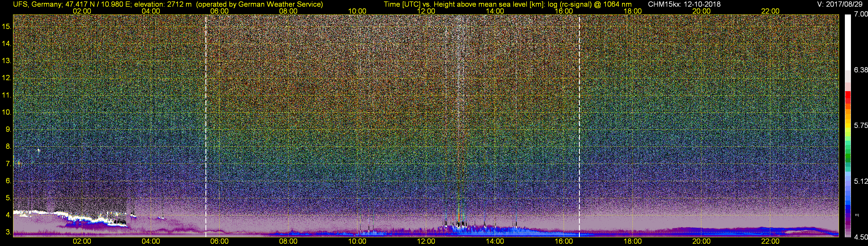Click the 3 km height axis label
This screenshot has height=246, width=868.
(x=8, y=232)
